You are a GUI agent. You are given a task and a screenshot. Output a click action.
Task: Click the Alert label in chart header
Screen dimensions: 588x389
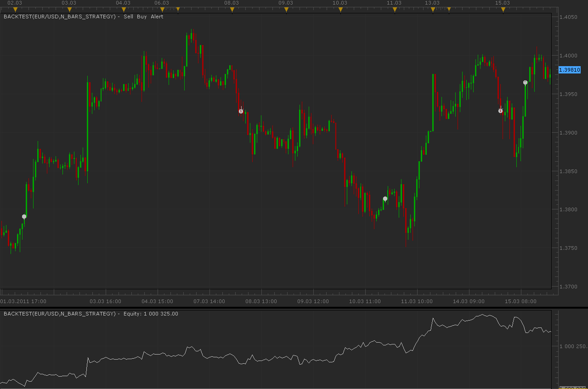coord(157,17)
